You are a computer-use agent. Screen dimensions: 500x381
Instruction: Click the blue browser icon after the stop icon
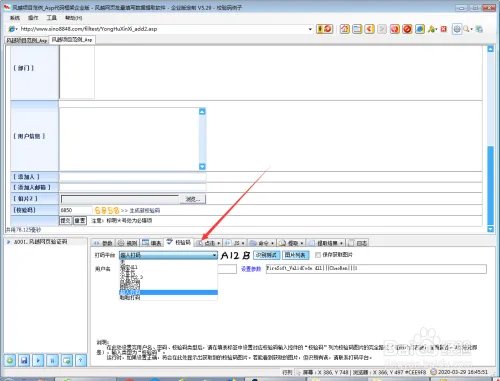tap(420, 29)
